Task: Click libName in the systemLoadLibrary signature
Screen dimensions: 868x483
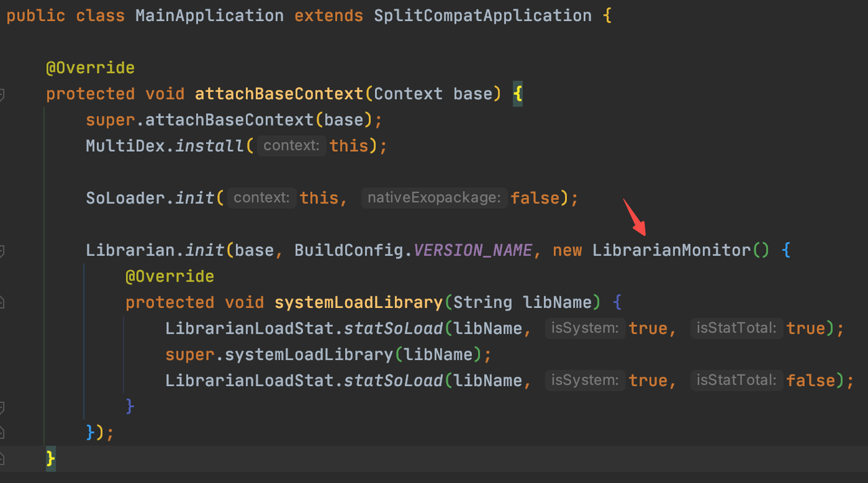Action: 557,303
